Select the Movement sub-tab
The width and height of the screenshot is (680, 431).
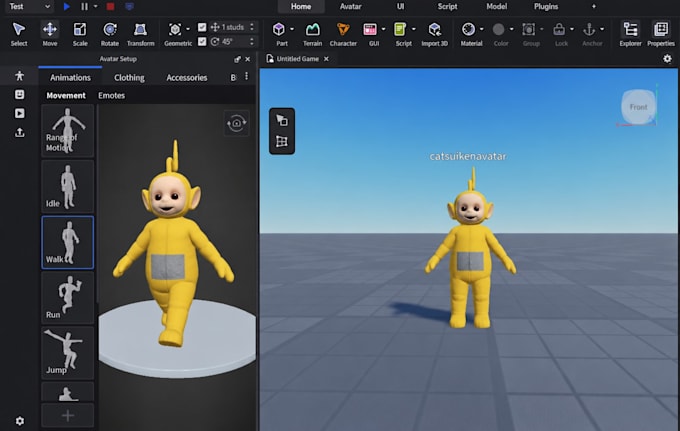(x=66, y=95)
